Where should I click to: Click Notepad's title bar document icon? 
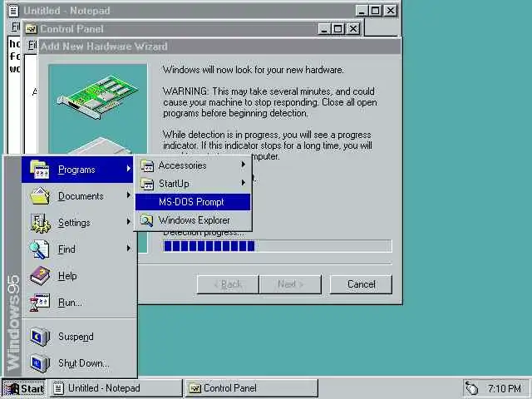coord(13,11)
